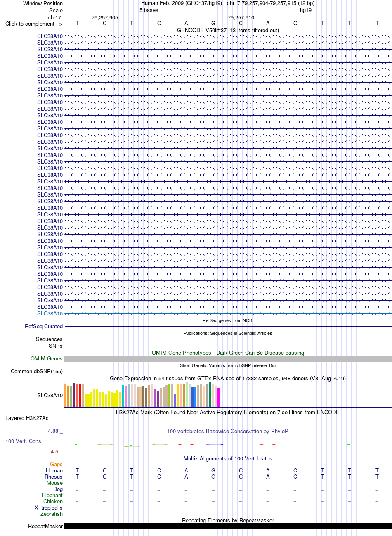Open GENCODE V50lift37 track title
392x536 pixels.
click(x=228, y=30)
